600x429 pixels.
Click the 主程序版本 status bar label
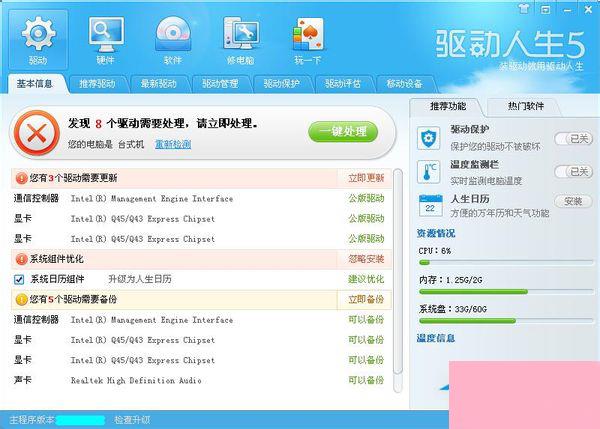(31, 420)
